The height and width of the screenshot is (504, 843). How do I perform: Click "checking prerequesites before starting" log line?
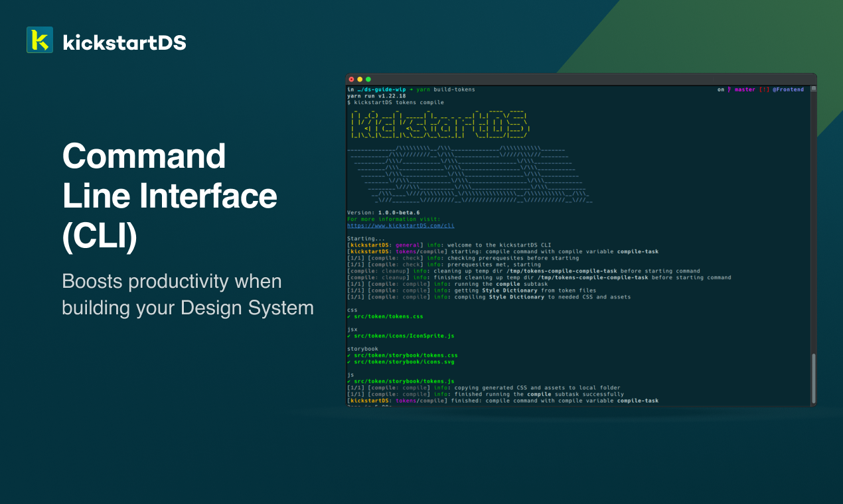[x=463, y=258]
